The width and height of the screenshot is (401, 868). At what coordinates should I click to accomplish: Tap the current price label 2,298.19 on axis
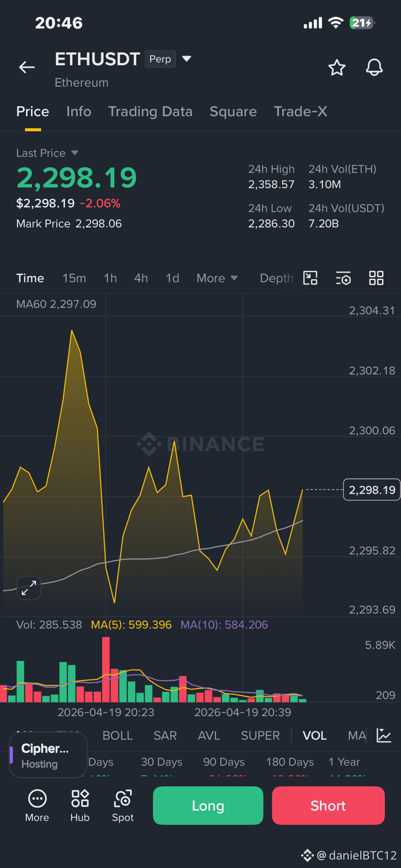coord(372,490)
